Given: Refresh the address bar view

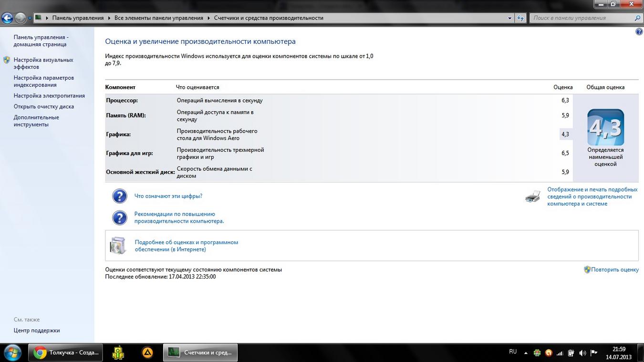Looking at the screenshot, I should (x=520, y=18).
